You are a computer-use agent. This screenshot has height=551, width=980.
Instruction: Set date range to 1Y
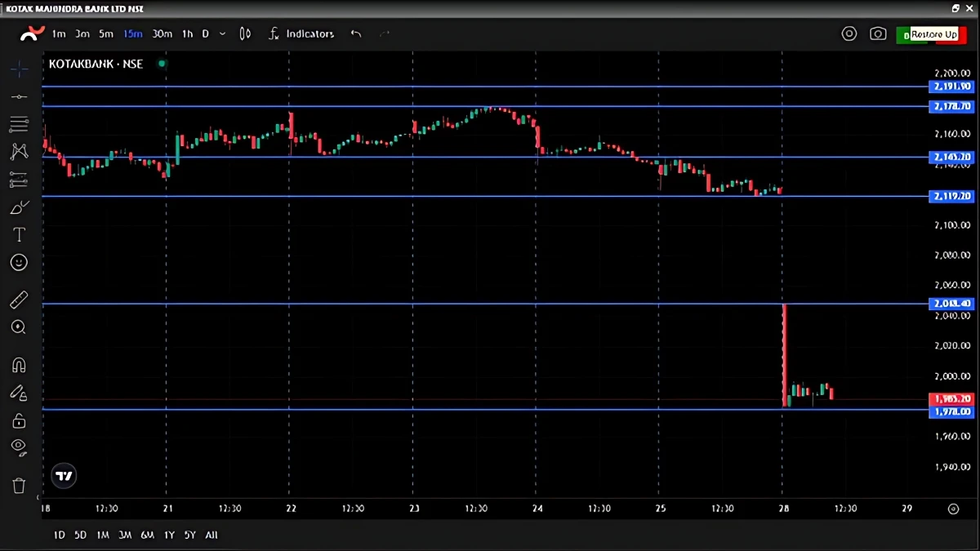tap(169, 535)
